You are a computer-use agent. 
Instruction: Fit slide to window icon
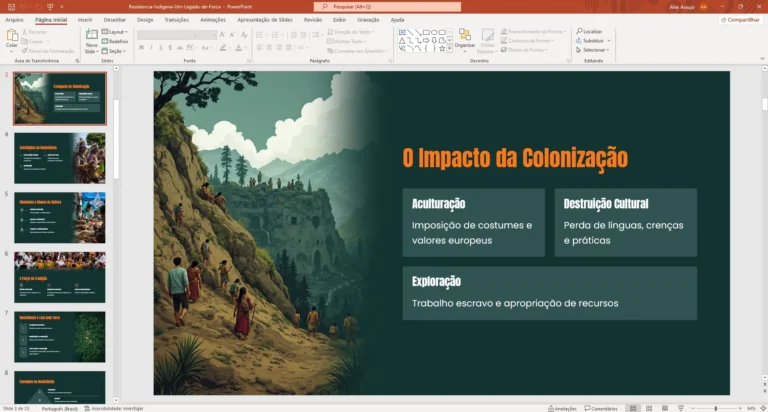[763, 408]
